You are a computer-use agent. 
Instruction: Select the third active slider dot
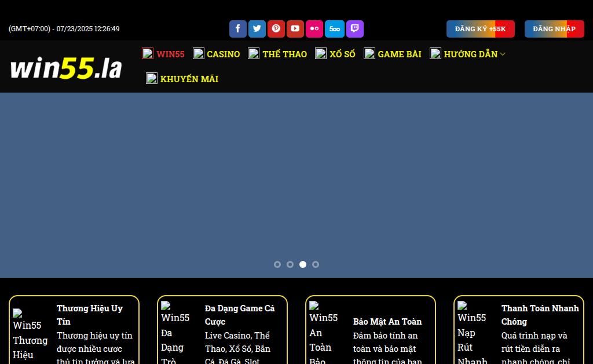[x=302, y=264]
